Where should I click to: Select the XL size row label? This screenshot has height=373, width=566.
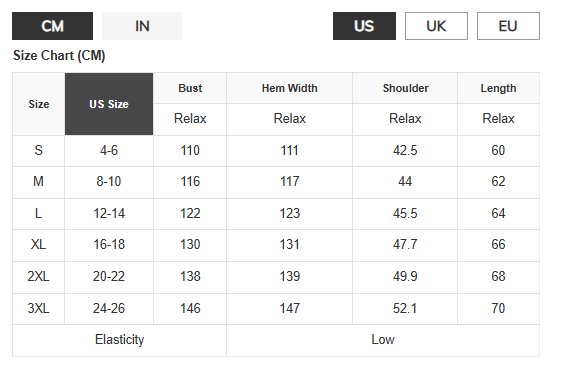click(39, 244)
